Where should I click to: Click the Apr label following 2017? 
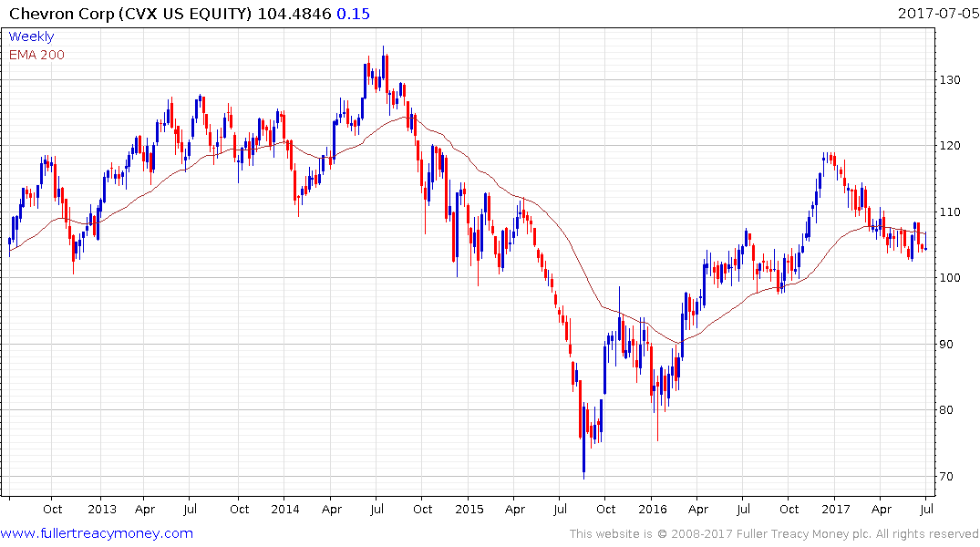click(x=882, y=510)
